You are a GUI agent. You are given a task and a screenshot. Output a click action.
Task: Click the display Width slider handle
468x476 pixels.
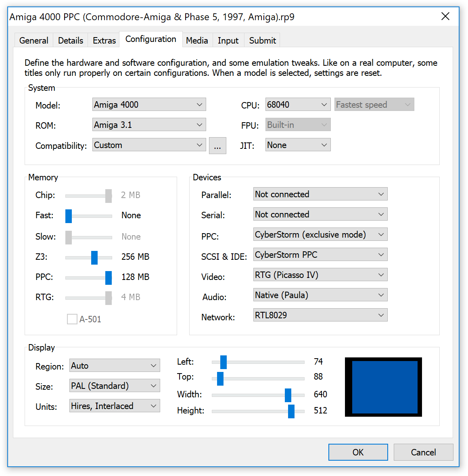click(x=288, y=395)
